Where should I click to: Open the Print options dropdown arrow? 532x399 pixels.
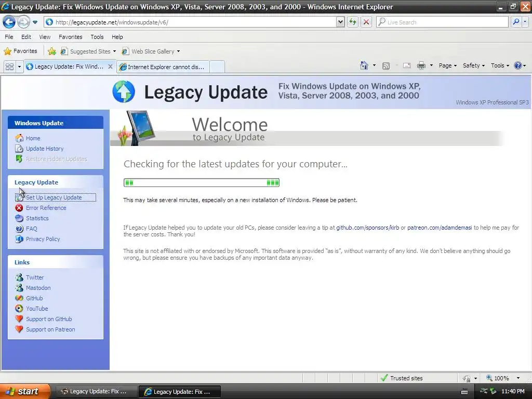point(431,65)
